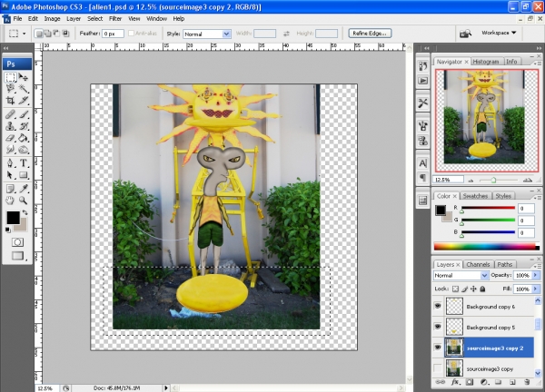
Task: Select the Path Selection tool
Action: click(10, 174)
